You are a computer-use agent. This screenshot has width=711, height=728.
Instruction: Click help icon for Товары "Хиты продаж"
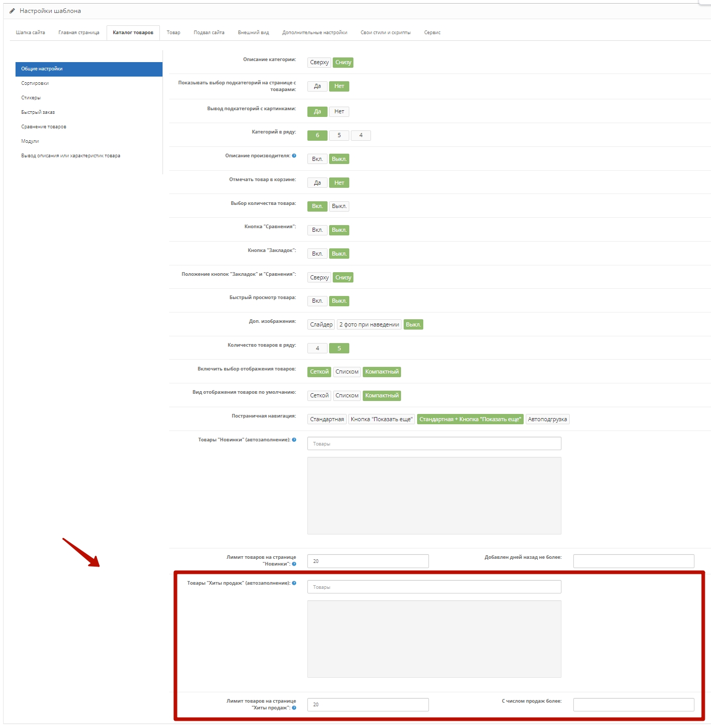coord(294,583)
